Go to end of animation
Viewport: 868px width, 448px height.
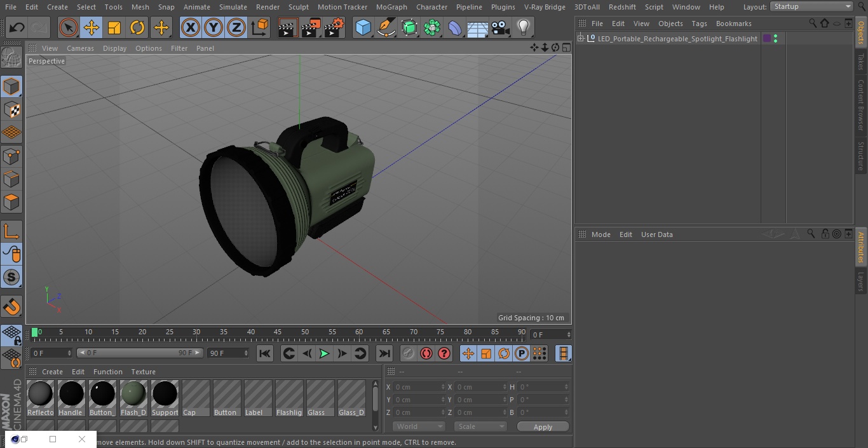384,353
